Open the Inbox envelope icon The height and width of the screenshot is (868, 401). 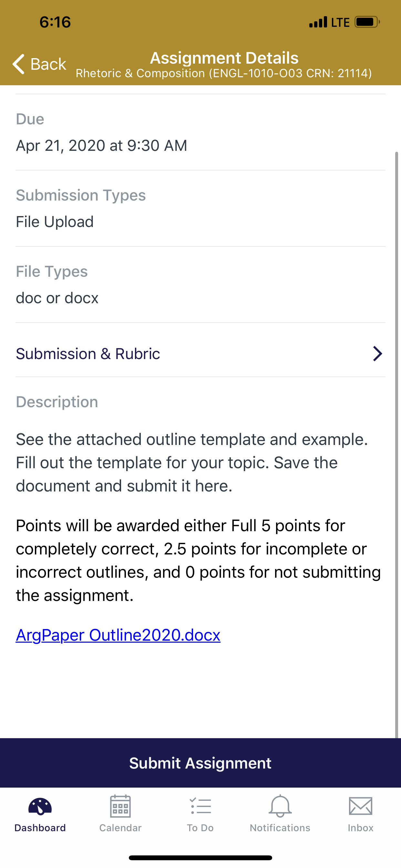(x=361, y=806)
